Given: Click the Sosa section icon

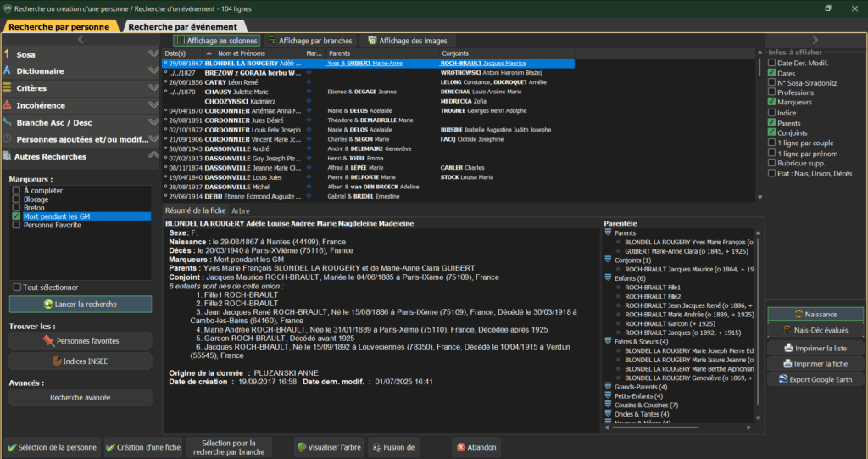Looking at the screenshot, I should 7,53.
